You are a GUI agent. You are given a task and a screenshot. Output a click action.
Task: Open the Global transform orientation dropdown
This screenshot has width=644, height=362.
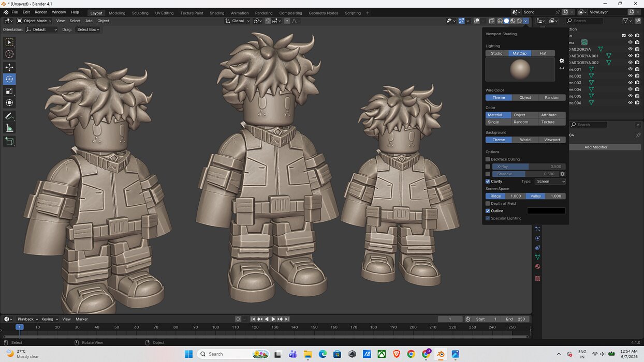point(238,21)
